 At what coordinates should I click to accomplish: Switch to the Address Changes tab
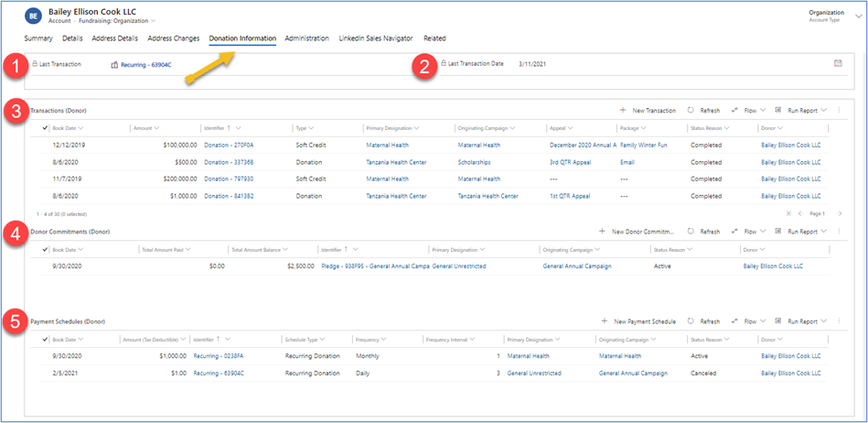[173, 38]
